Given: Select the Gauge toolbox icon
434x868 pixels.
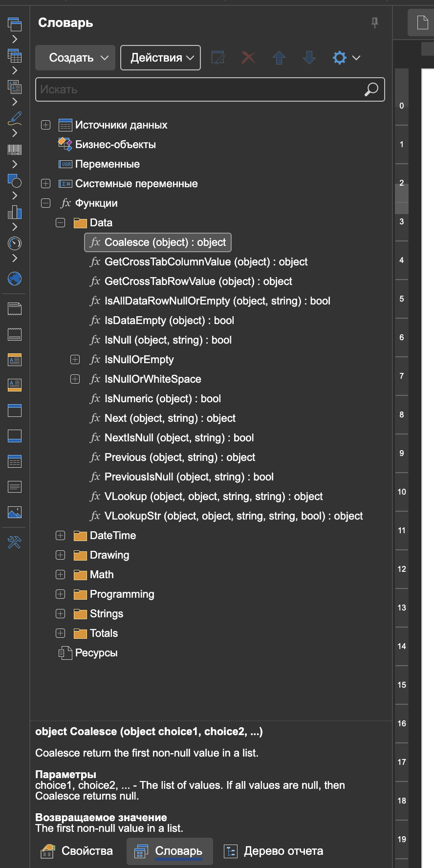Looking at the screenshot, I should tap(15, 243).
